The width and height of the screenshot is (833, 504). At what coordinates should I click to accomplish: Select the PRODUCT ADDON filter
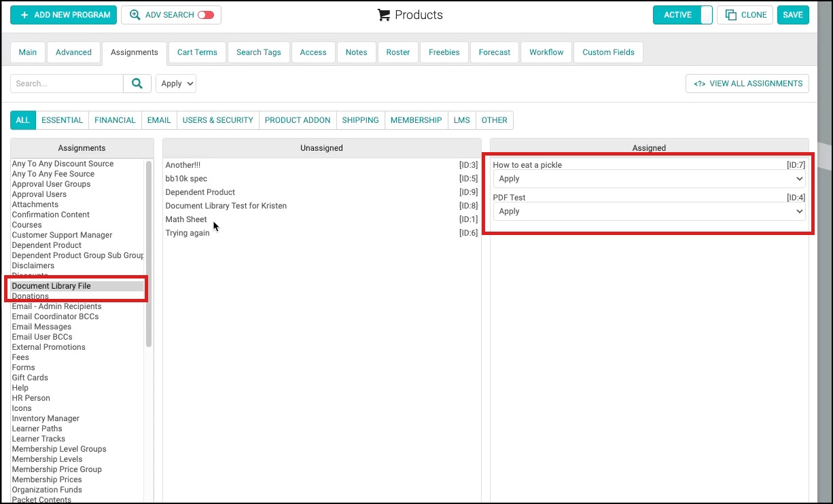coord(298,120)
